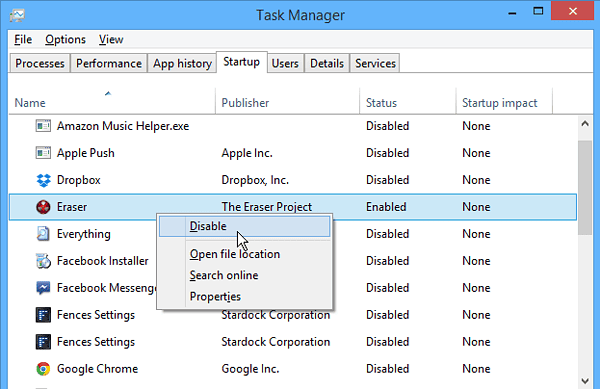The image size is (600, 389).
Task: Switch to the Processes tab
Action: [40, 63]
